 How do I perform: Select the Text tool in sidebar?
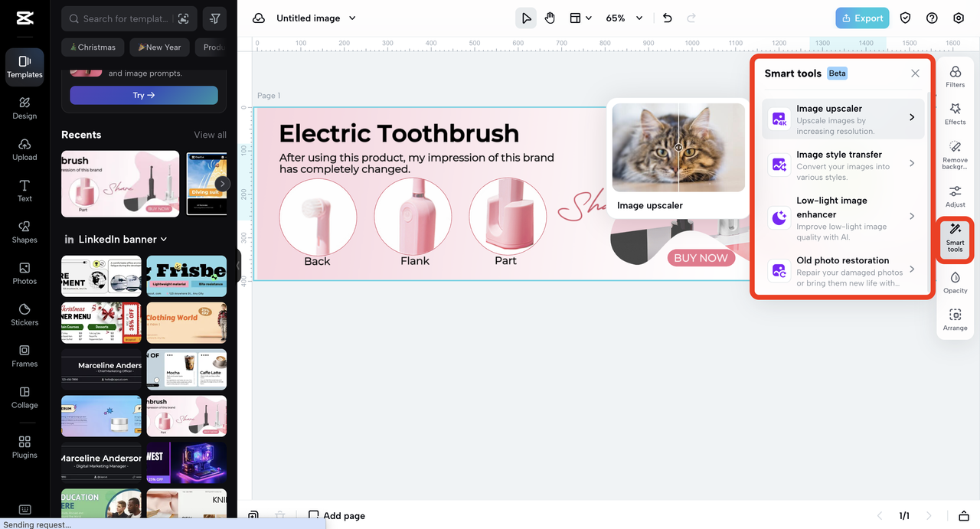click(24, 191)
